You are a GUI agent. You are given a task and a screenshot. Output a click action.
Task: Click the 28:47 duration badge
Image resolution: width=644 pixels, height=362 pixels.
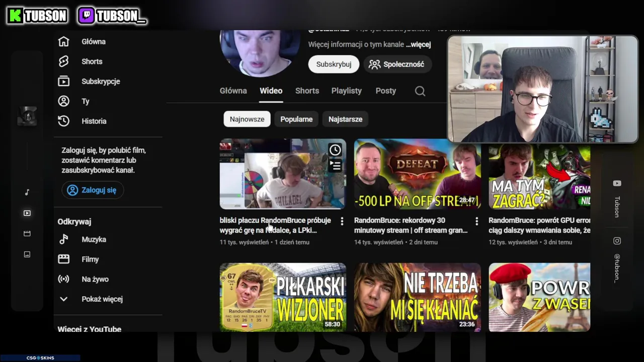pyautogui.click(x=467, y=200)
